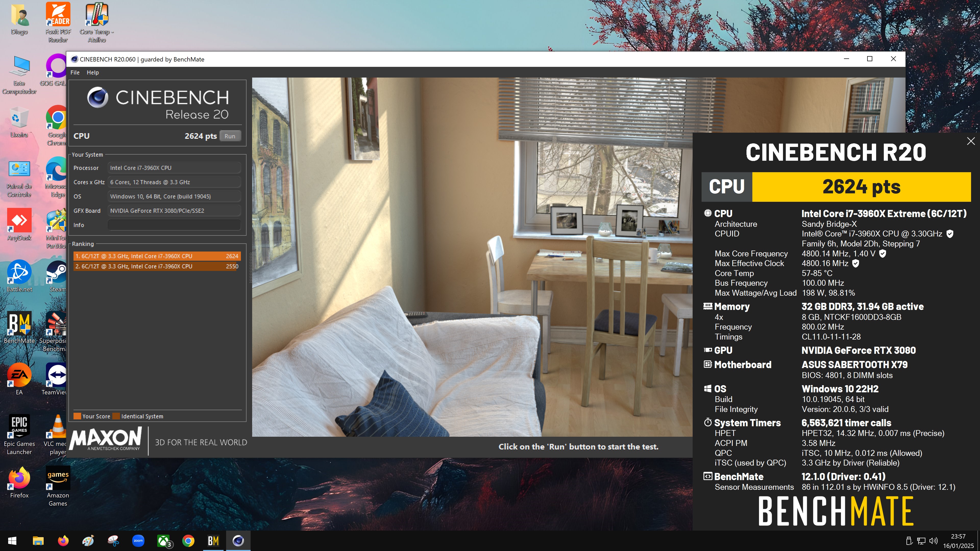Click the Processor field Intel Core i7-3960X
This screenshot has height=551, width=980.
(x=174, y=168)
